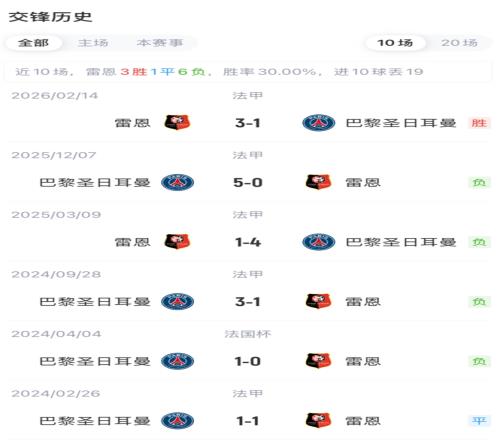The height and width of the screenshot is (440, 500).
Task: Click PSG logo in 2025/03/09 match
Action: [318, 242]
